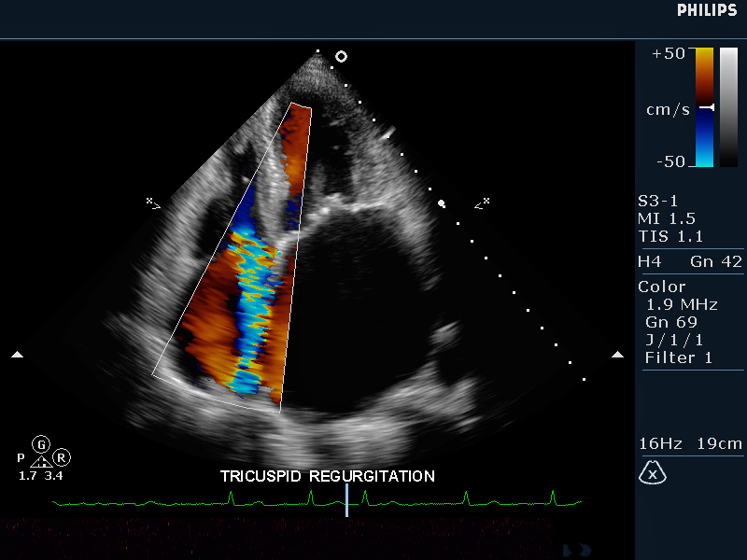Screen dimensions: 747x560
Task: Click the P label beside the triangle icon
Action: click(x=21, y=458)
